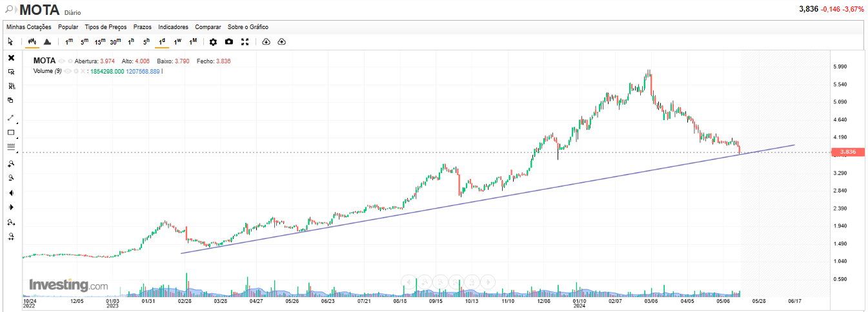The image size is (868, 312).
Task: Expand the line drawing tool options
Action: pos(17,123)
